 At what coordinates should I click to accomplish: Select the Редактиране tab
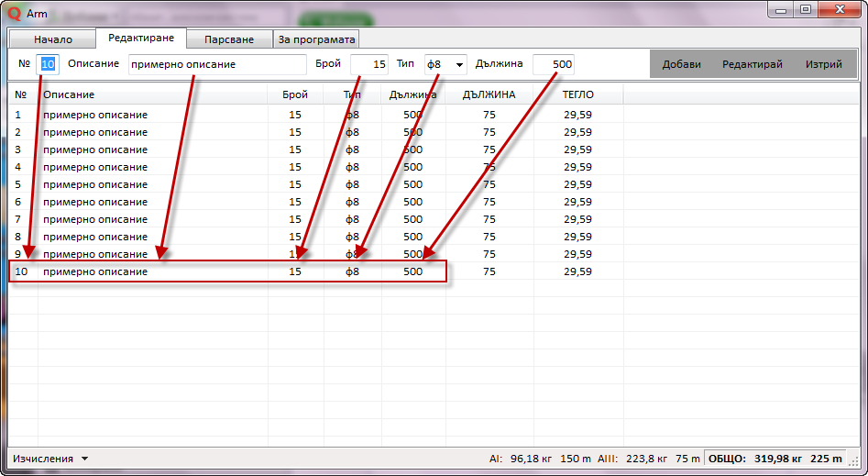pos(142,39)
